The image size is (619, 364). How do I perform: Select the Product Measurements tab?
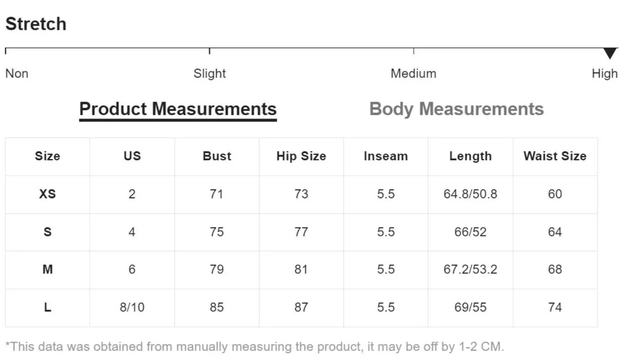[x=178, y=109]
